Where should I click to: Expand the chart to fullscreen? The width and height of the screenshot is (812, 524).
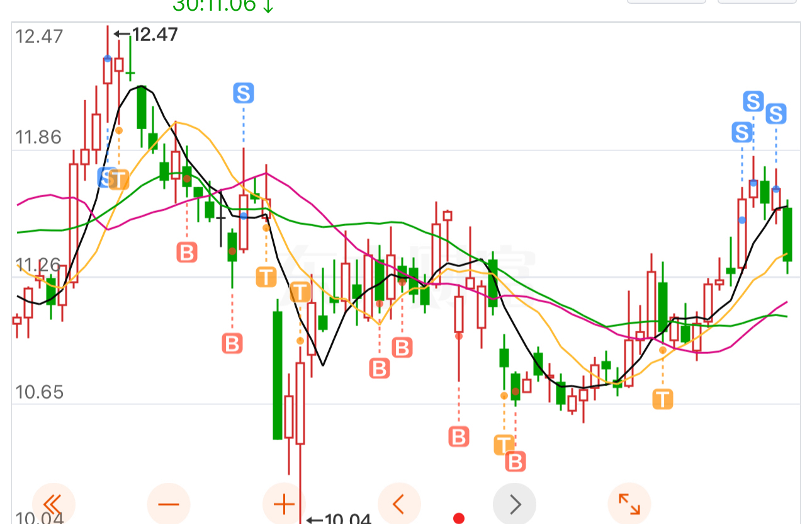tap(629, 504)
